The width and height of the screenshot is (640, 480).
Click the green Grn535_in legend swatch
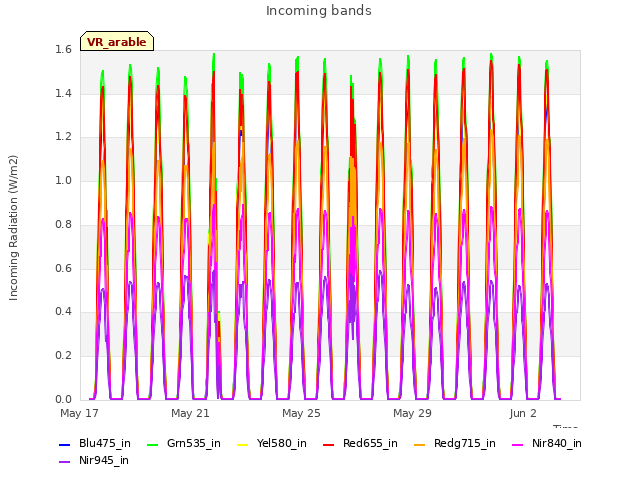tap(152, 444)
